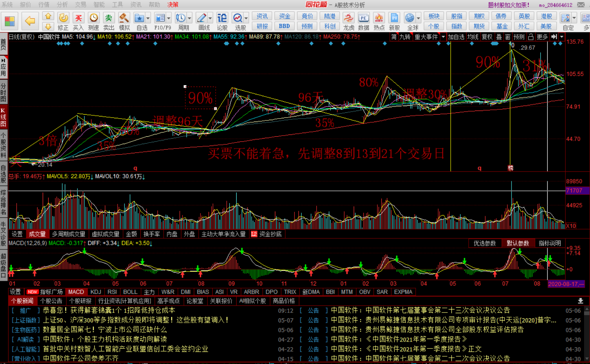Click the 卖出 sell icon

(x=109, y=22)
